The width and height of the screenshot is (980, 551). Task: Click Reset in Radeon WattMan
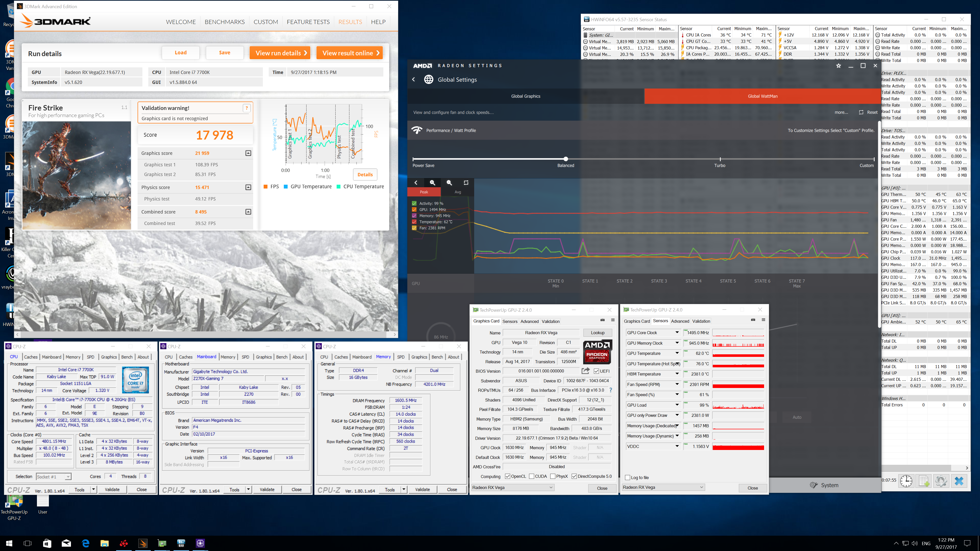(x=869, y=112)
